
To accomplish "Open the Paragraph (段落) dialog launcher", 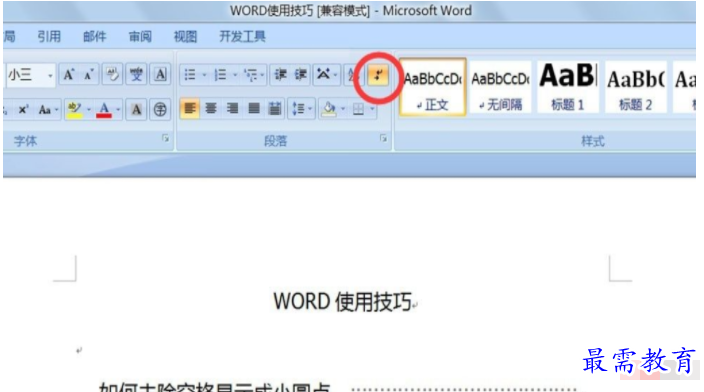I will point(383,139).
